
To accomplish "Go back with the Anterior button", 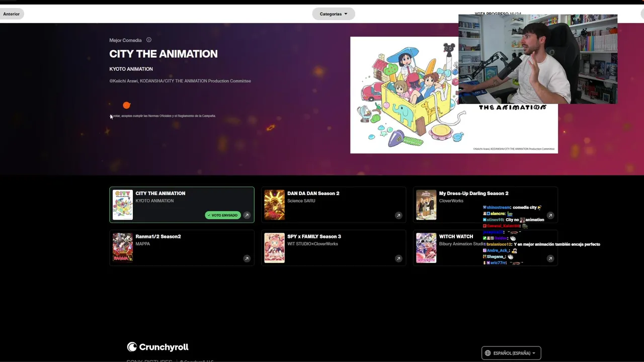I will tap(12, 14).
